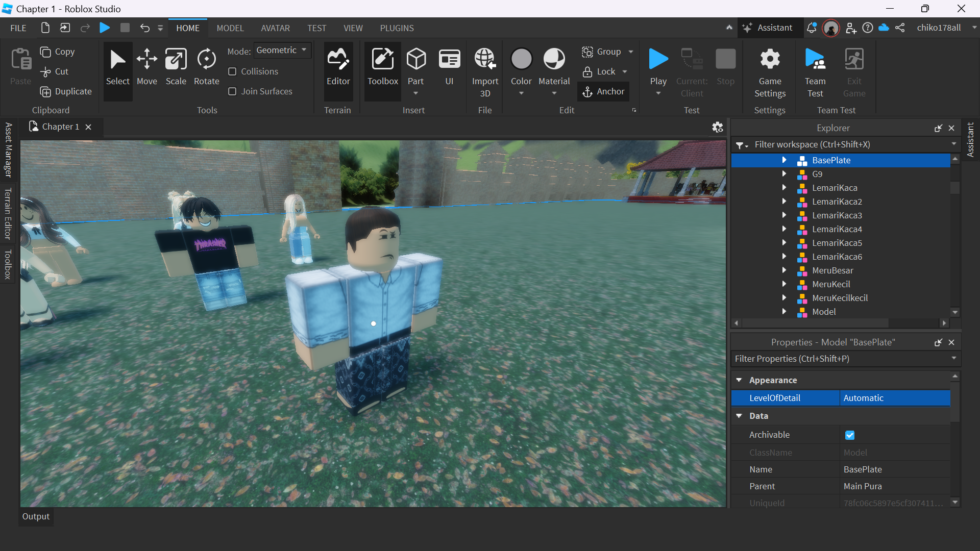The height and width of the screenshot is (551, 980).
Task: Enable the Collisions checkbox
Action: (232, 71)
